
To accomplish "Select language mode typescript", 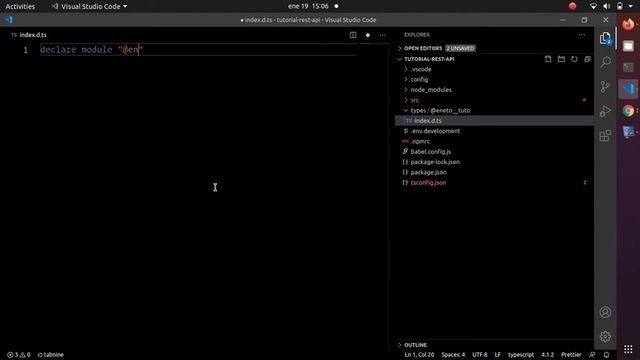I will point(521,355).
